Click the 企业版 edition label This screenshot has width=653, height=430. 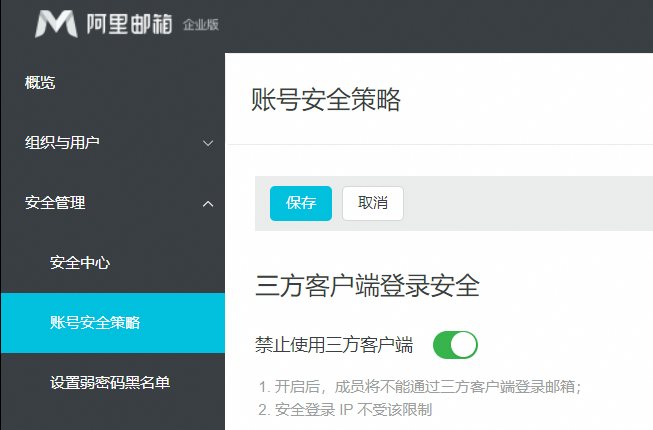(x=201, y=25)
